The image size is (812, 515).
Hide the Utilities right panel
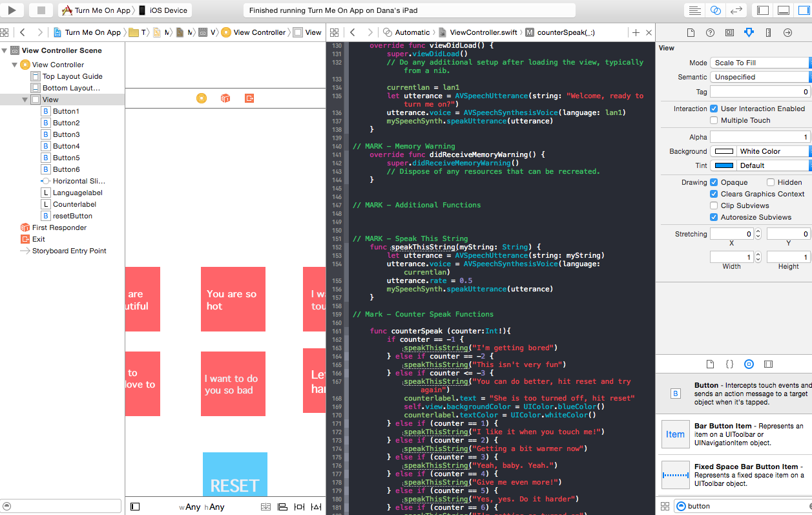[x=803, y=10]
